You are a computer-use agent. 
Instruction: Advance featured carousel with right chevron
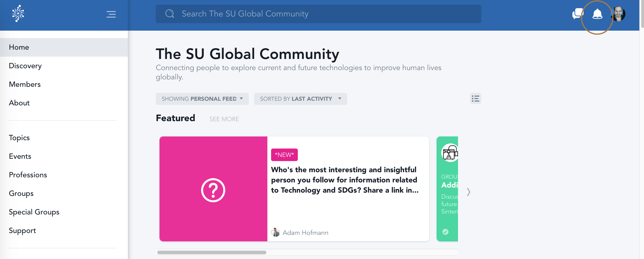(468, 192)
